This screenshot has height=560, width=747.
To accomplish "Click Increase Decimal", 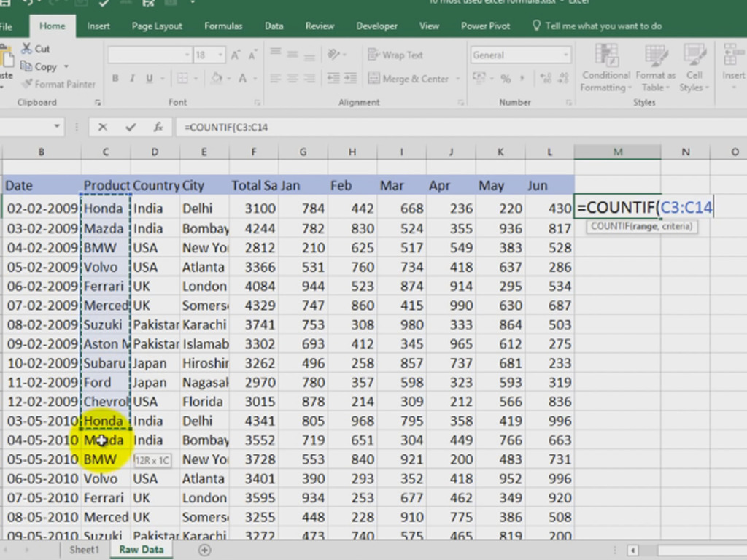I will [546, 78].
